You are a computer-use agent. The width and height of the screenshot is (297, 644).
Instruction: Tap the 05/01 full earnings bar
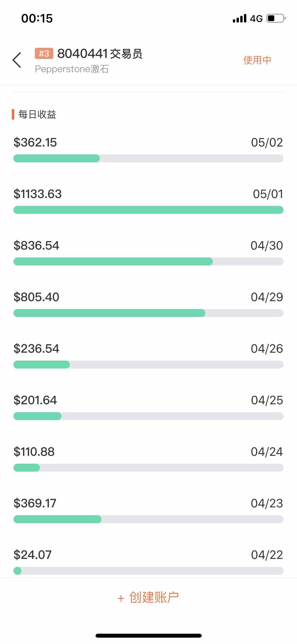click(x=148, y=210)
